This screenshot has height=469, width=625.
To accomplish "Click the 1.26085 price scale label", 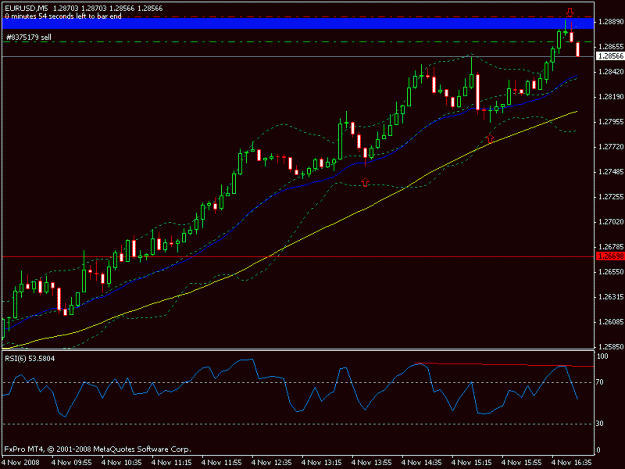I will [x=611, y=322].
